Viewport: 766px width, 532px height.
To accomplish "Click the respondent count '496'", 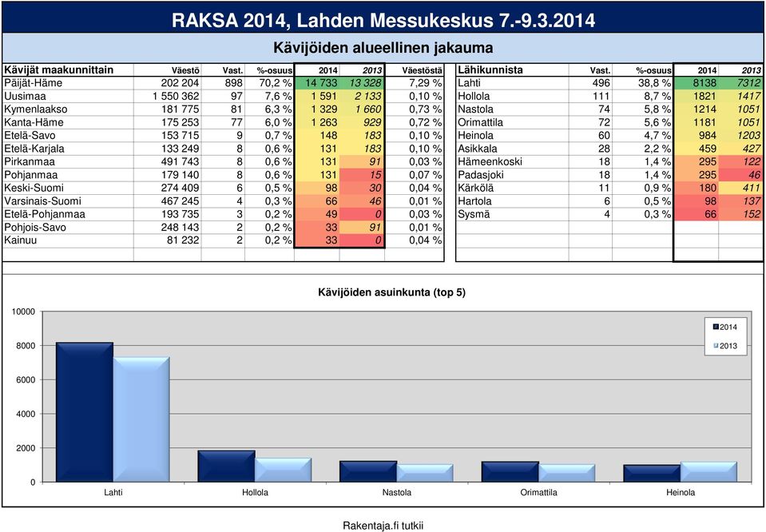I will (601, 83).
